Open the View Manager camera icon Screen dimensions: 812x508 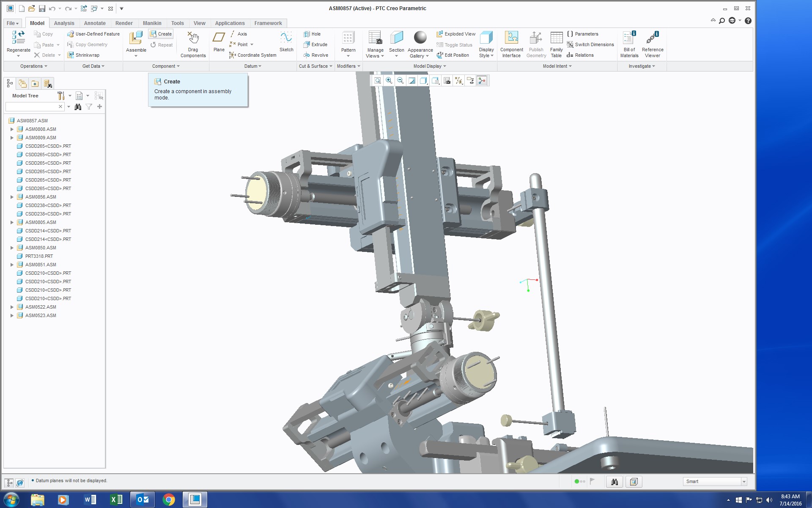pyautogui.click(x=447, y=80)
